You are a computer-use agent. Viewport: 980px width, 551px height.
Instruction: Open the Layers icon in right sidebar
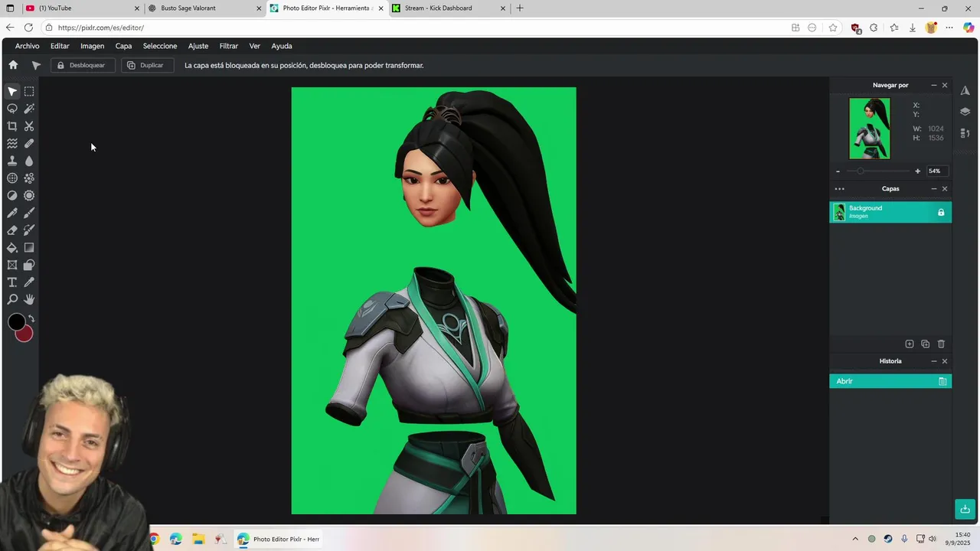pos(965,112)
